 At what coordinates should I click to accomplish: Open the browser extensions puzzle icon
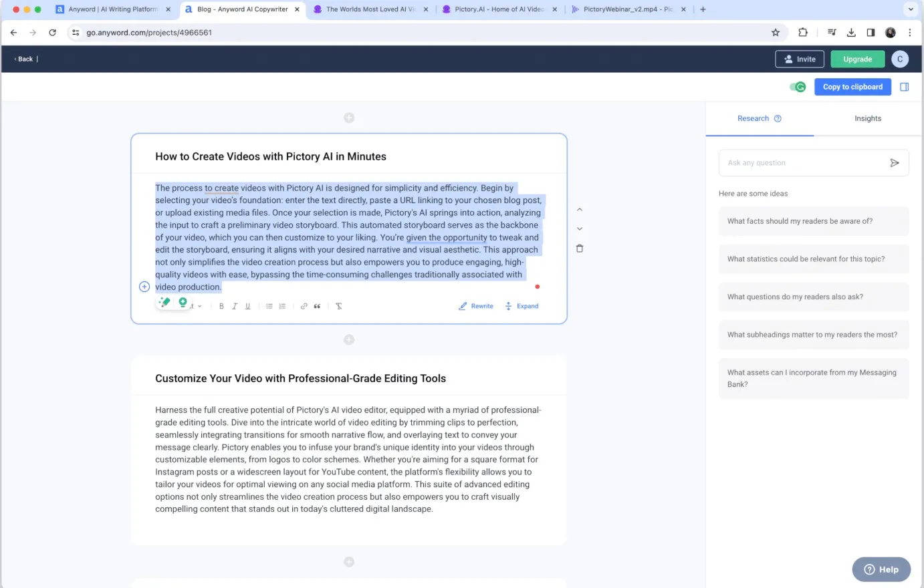[803, 32]
